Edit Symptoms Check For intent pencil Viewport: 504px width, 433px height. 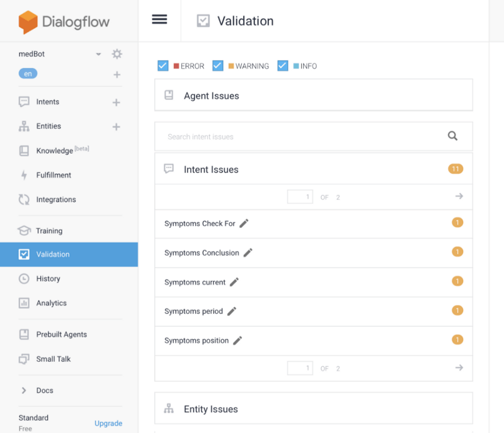(x=244, y=223)
